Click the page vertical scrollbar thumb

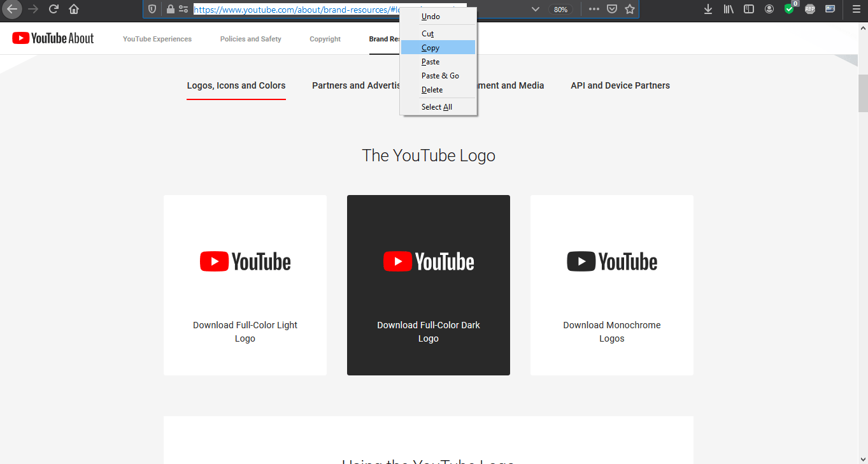pos(863,92)
